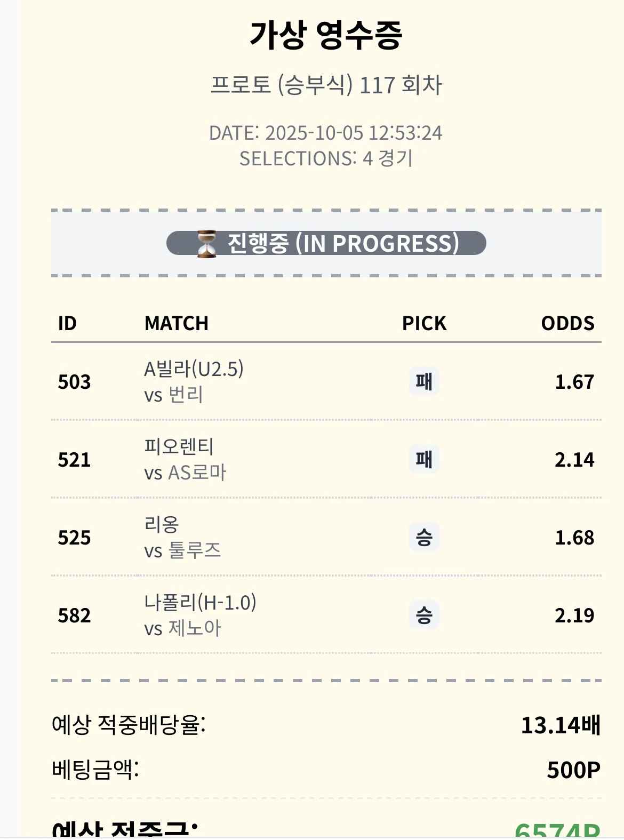Click the hourglass icon in status badge

pos(206,244)
